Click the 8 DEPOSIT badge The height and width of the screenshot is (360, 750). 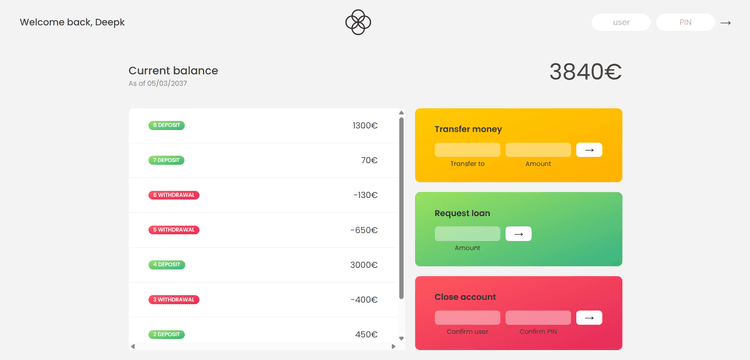pos(166,125)
